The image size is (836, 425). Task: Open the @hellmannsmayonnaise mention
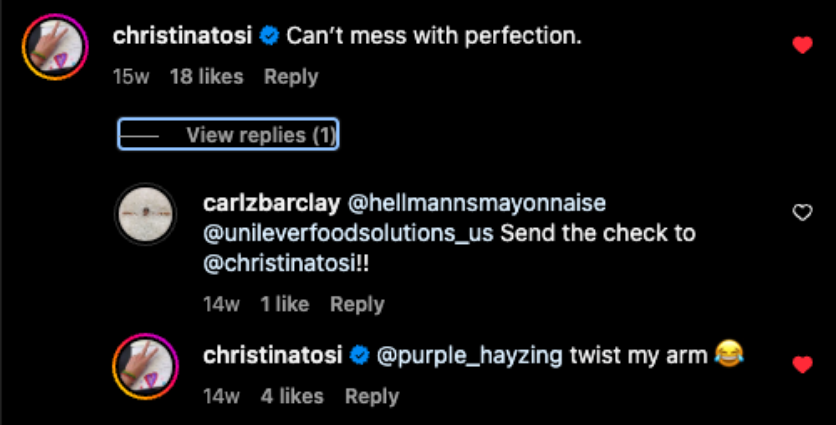point(476,203)
